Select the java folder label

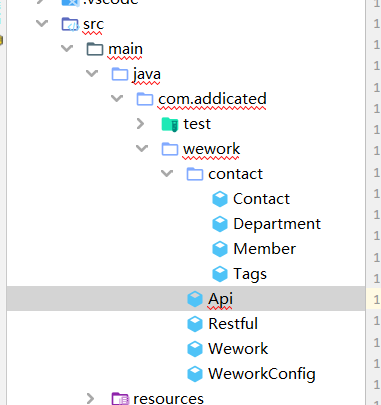[x=147, y=74]
